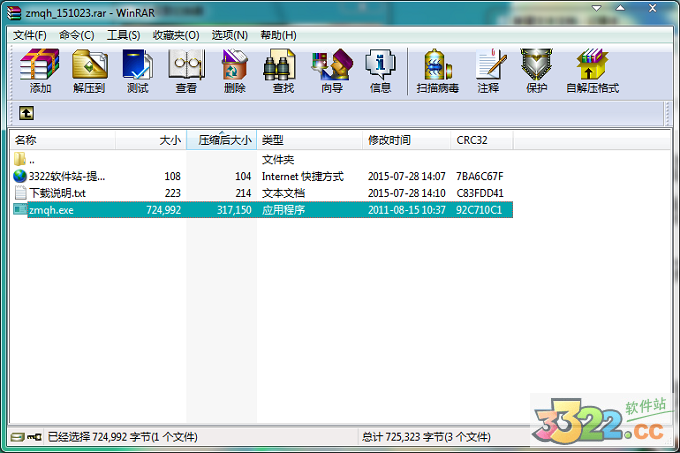Click date 2011-08-15 10:37
The width and height of the screenshot is (680, 453).
[x=407, y=210]
